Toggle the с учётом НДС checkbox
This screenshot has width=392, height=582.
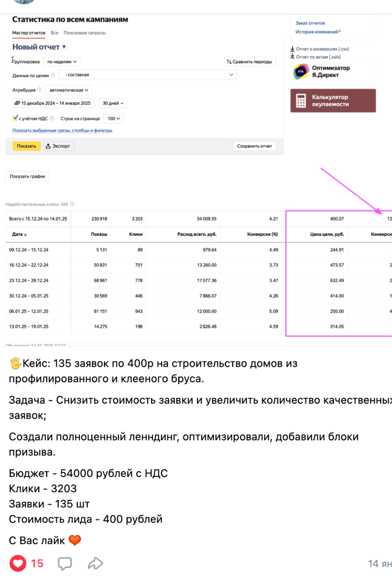coord(16,118)
